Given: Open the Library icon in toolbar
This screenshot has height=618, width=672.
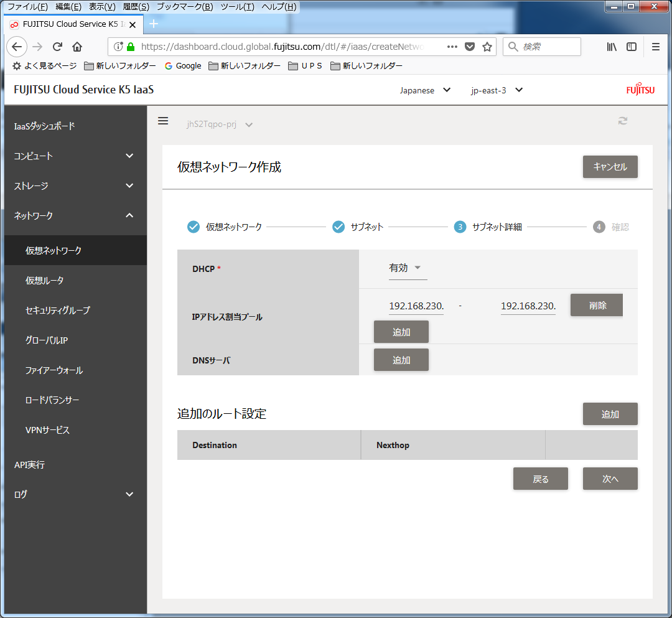Looking at the screenshot, I should (612, 47).
